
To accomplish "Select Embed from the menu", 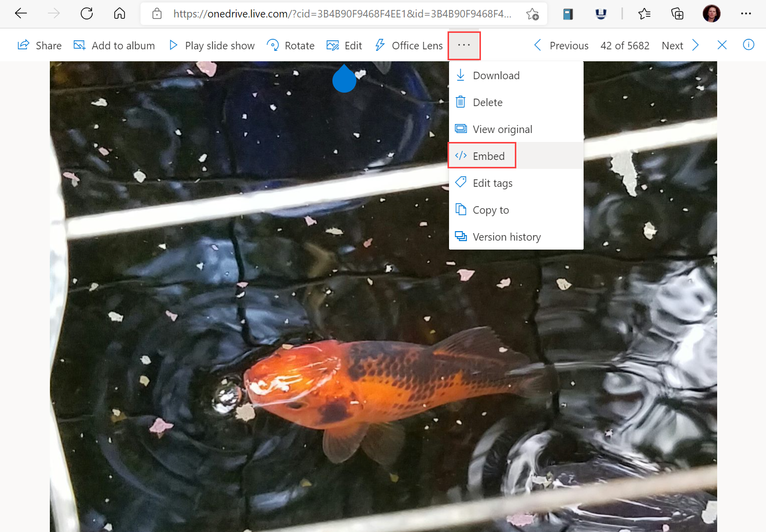I will point(516,156).
